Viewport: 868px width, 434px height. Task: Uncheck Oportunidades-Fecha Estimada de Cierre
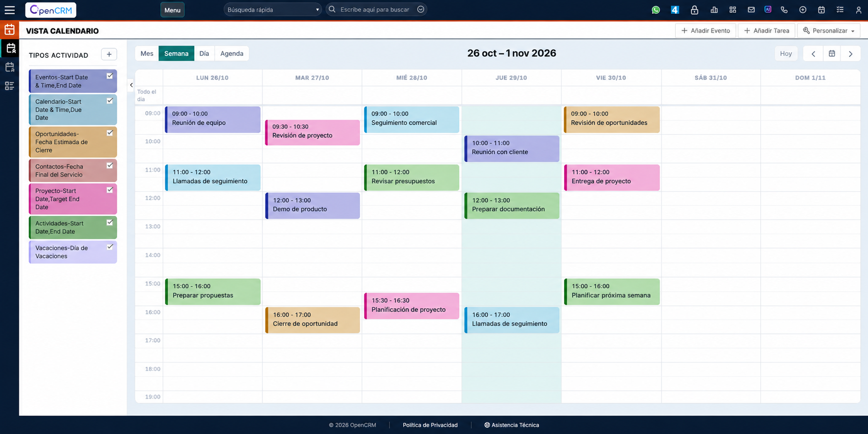110,133
